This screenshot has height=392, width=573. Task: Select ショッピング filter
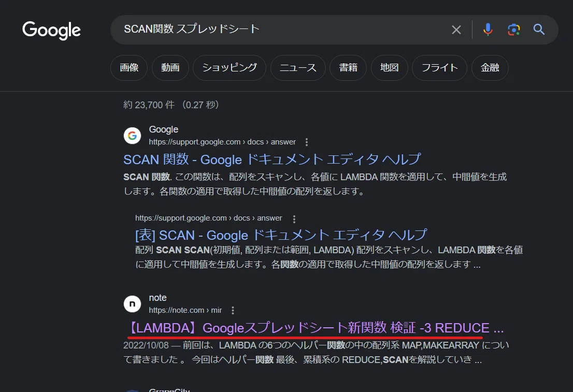pos(230,68)
